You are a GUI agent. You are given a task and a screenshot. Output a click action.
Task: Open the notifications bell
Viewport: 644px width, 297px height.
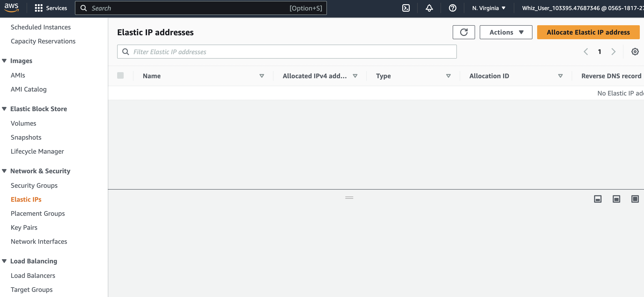point(429,8)
